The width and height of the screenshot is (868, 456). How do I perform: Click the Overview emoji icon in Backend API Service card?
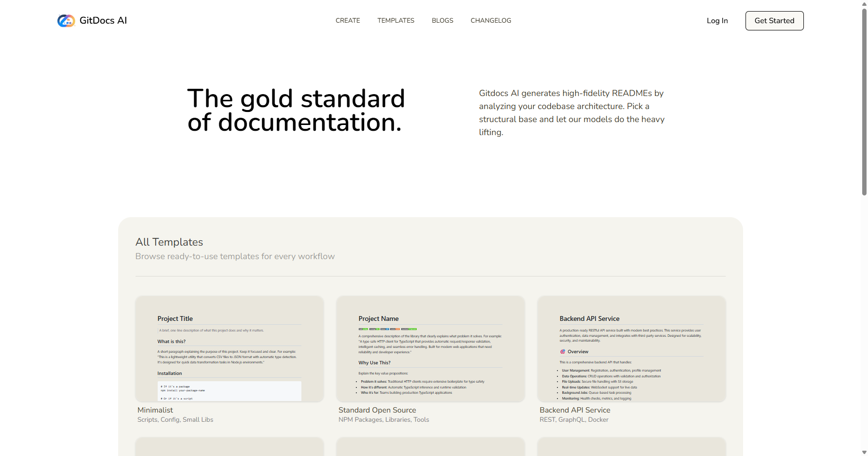[x=563, y=351]
